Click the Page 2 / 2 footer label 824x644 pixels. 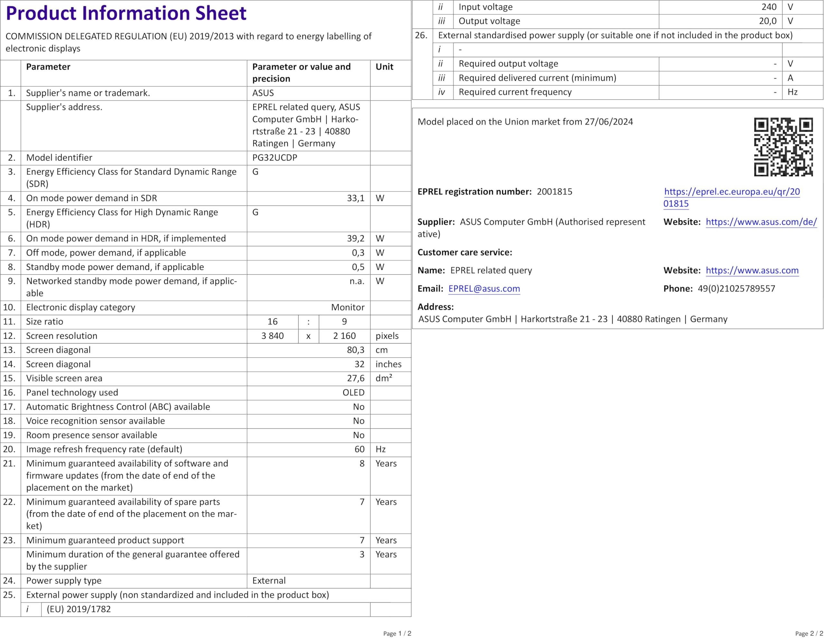tap(809, 634)
